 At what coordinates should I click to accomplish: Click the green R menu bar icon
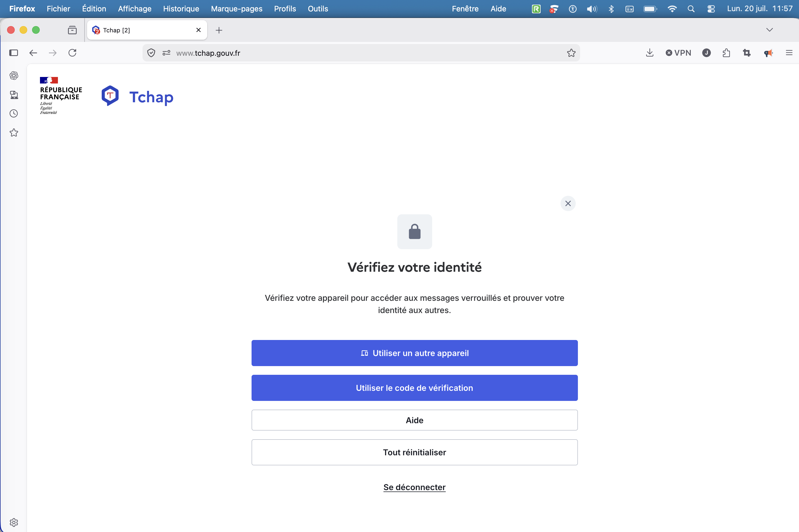pyautogui.click(x=536, y=9)
